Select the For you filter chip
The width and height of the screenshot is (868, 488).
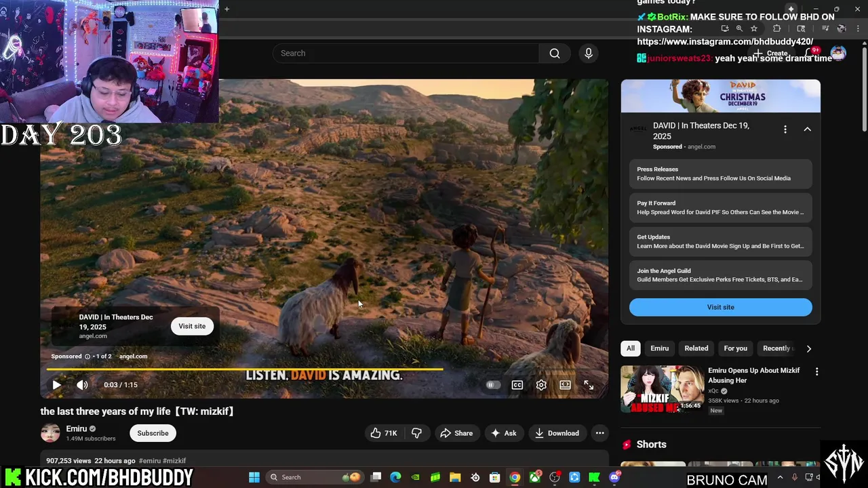click(735, 348)
